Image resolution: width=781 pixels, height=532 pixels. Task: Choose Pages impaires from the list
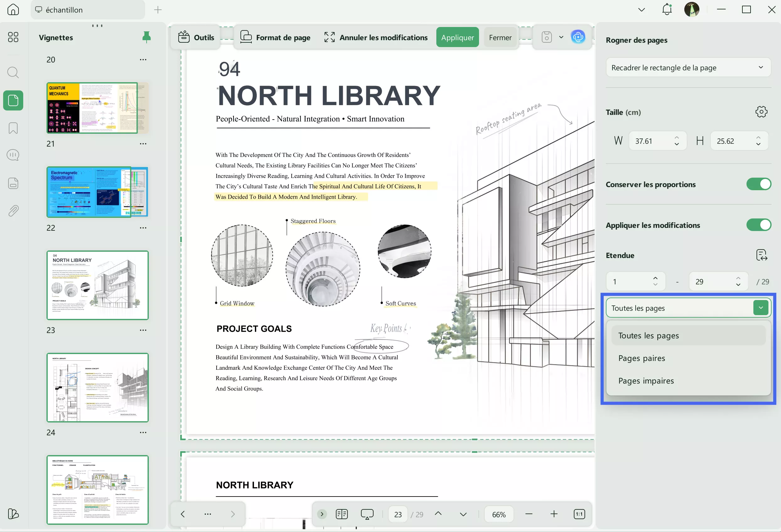click(x=646, y=381)
